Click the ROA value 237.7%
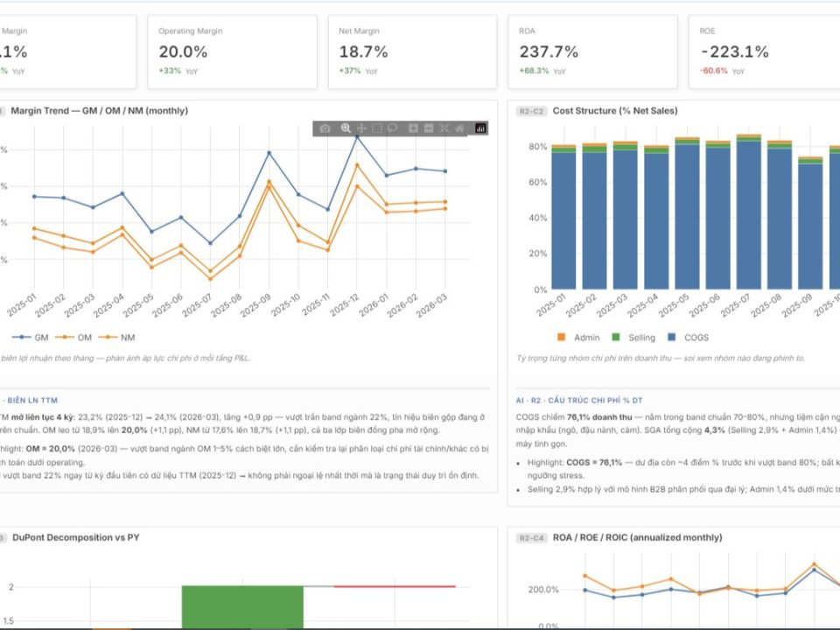 pyautogui.click(x=549, y=52)
